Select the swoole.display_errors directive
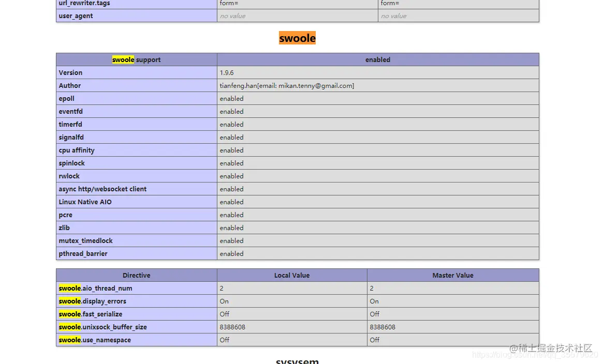The height and width of the screenshot is (364, 603). 92,301
